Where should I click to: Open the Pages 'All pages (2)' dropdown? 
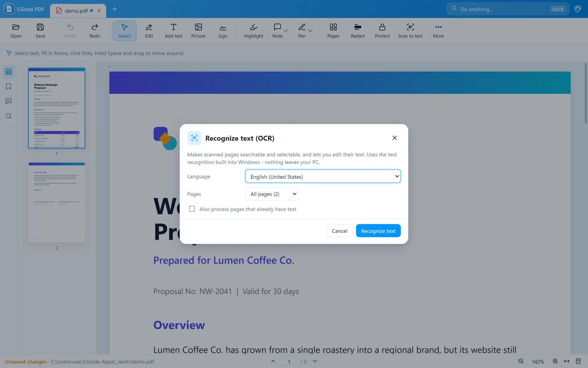(272, 194)
